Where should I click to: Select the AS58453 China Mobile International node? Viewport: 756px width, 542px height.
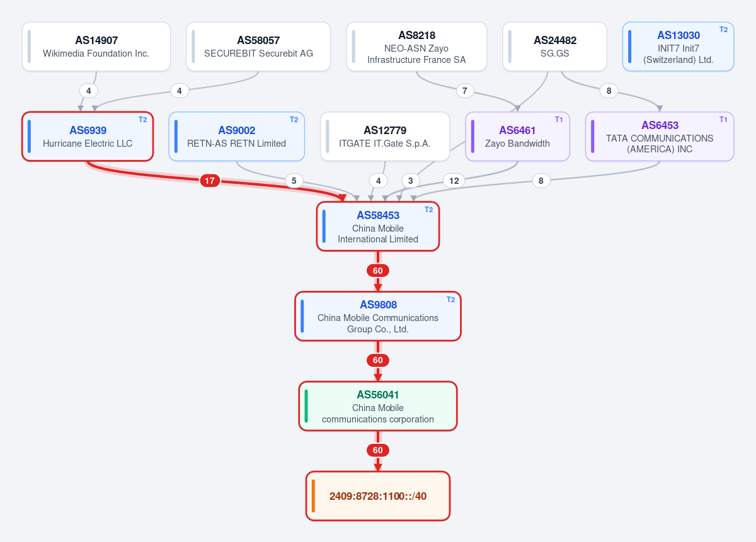click(378, 227)
